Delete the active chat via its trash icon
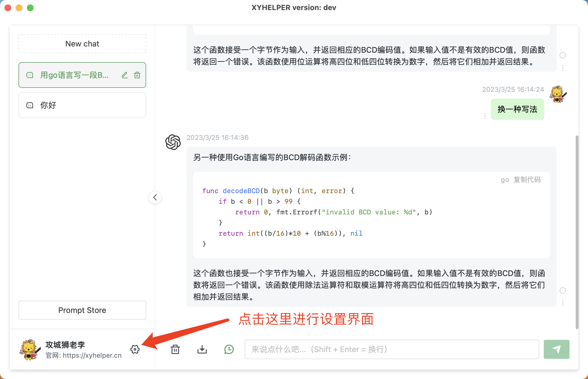 click(137, 75)
